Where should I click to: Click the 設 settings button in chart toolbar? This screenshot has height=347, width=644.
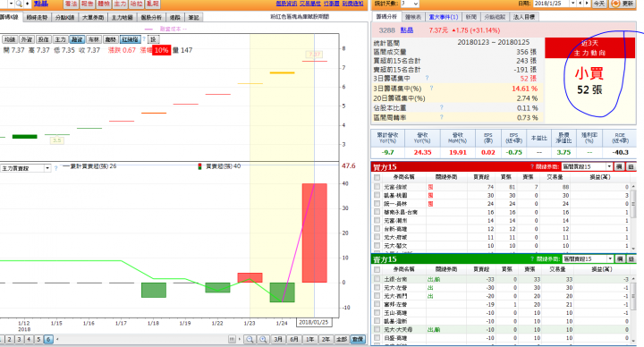pyautogui.click(x=153, y=39)
